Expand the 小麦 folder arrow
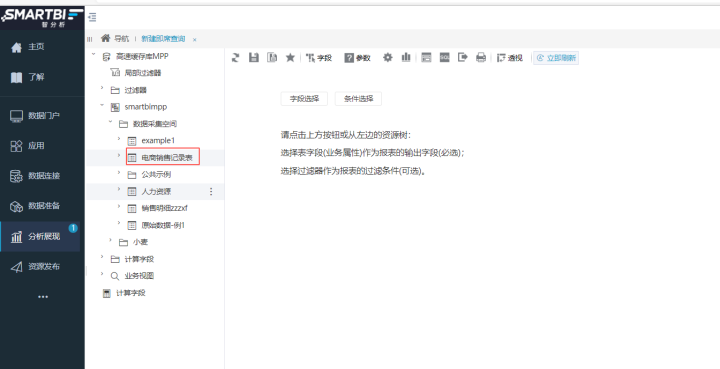 pos(110,240)
